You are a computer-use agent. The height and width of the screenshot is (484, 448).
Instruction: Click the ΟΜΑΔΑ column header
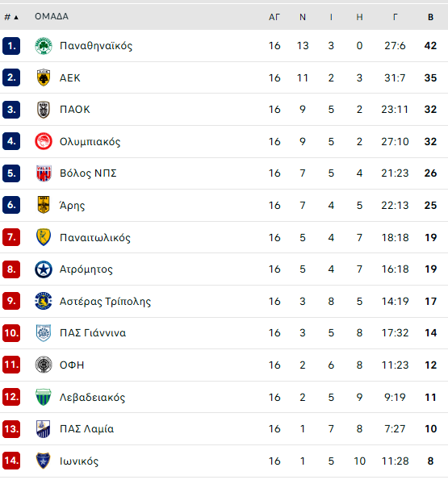tap(52, 16)
